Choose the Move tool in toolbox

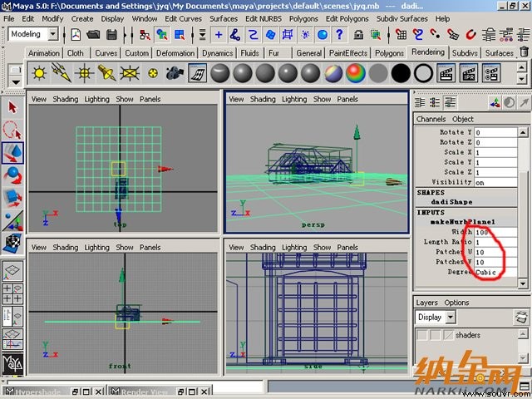[12, 153]
